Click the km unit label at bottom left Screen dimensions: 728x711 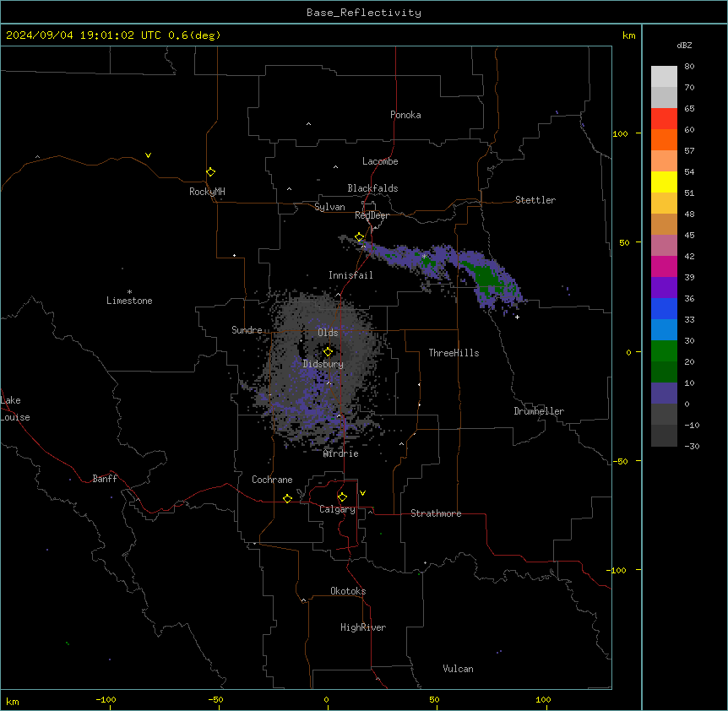tap(13, 702)
